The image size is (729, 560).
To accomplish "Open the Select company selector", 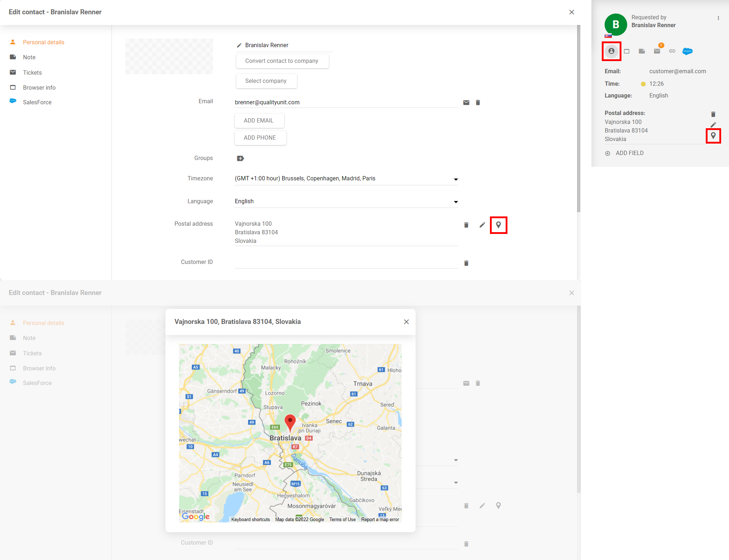I will tap(266, 81).
